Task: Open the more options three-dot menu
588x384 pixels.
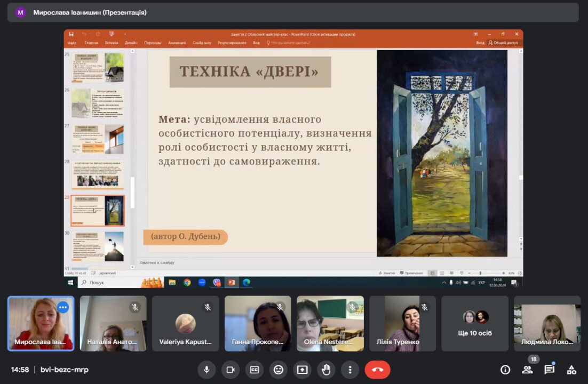Action: pos(350,370)
